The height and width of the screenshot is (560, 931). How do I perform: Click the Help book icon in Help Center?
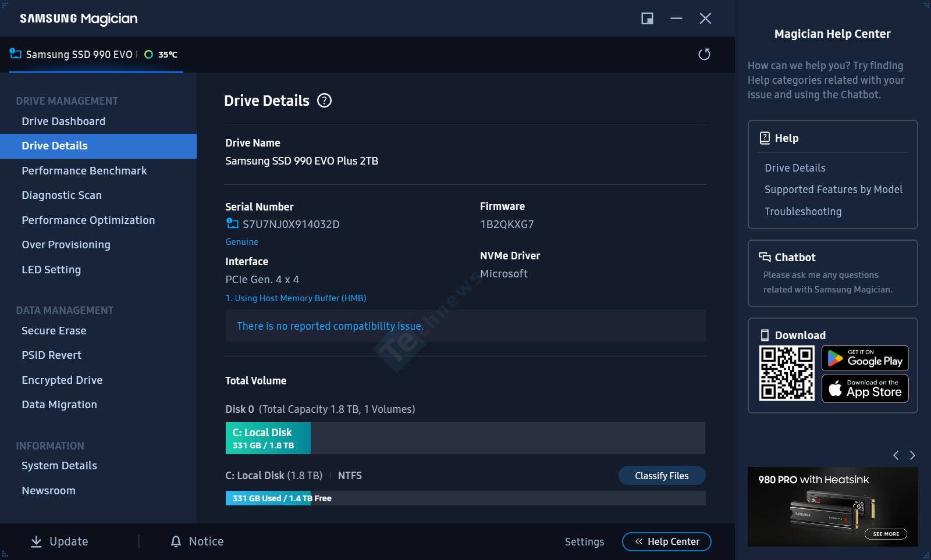(x=765, y=138)
